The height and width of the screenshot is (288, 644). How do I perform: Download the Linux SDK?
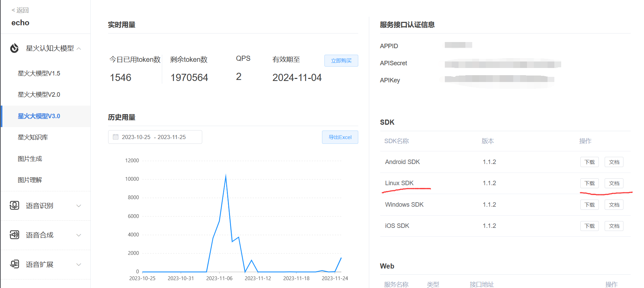coord(589,183)
